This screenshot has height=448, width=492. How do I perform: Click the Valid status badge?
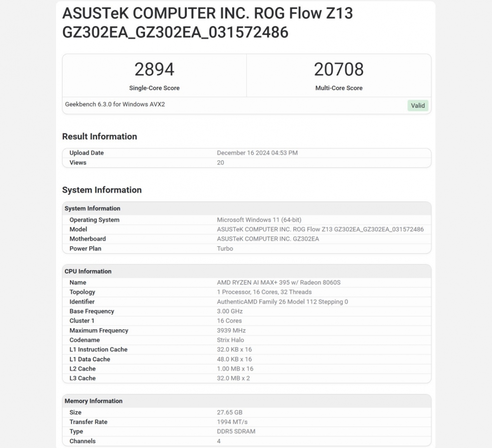tap(418, 106)
